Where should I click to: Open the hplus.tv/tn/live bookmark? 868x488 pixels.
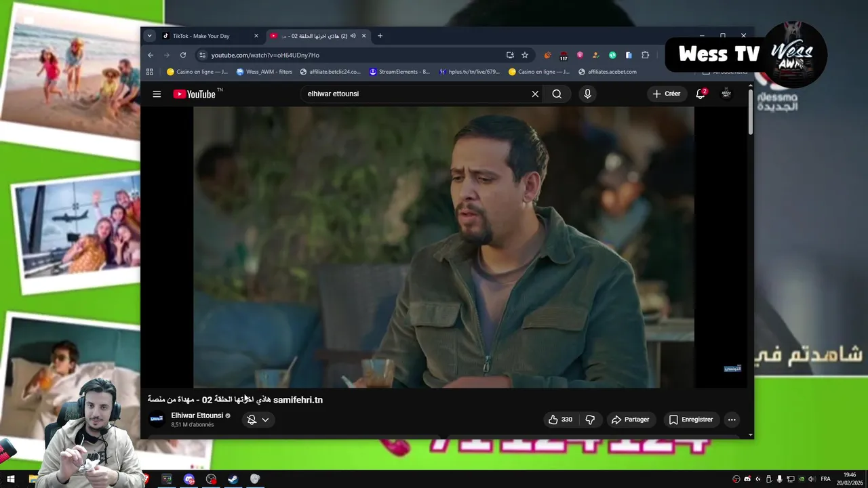pos(469,72)
